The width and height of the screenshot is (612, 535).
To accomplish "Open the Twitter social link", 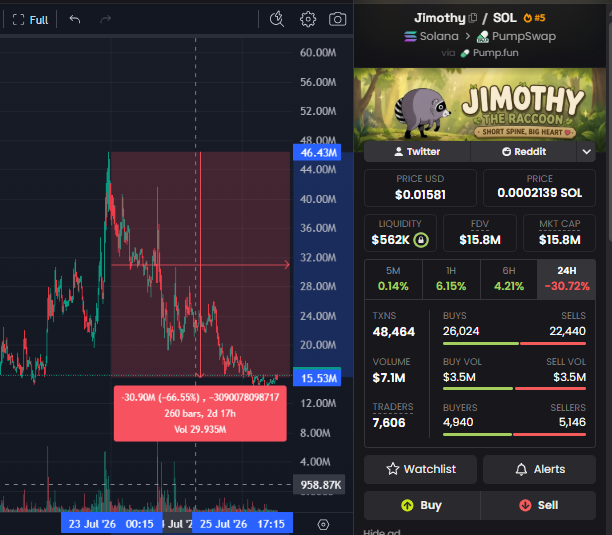I will pos(417,152).
